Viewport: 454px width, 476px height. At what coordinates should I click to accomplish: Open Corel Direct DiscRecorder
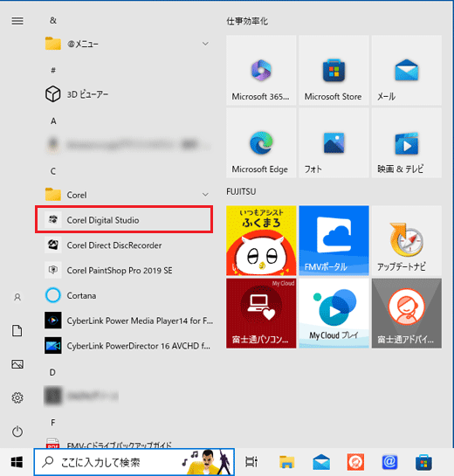124,245
